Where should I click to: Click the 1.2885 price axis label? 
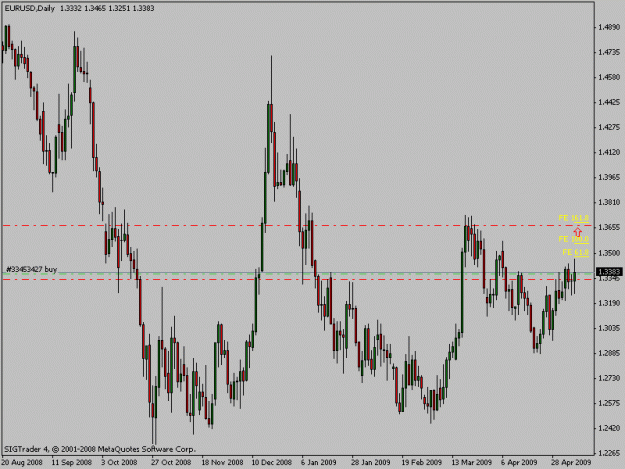[x=609, y=353]
